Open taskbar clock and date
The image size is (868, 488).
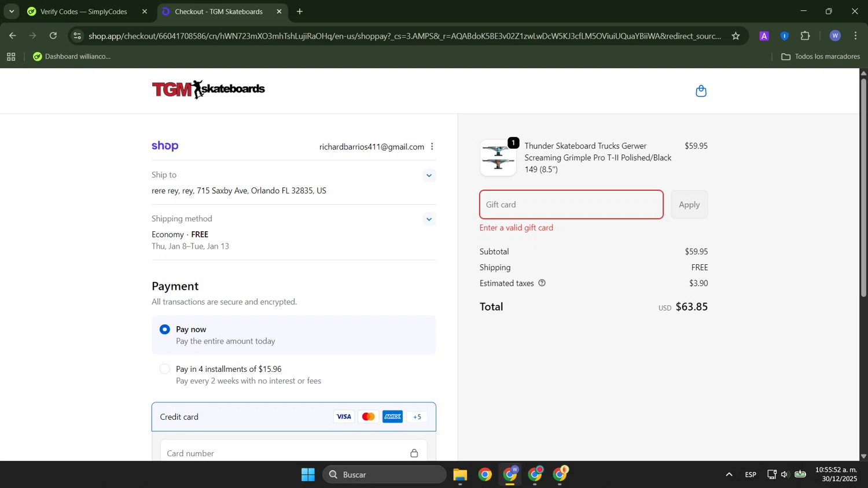coord(836,475)
